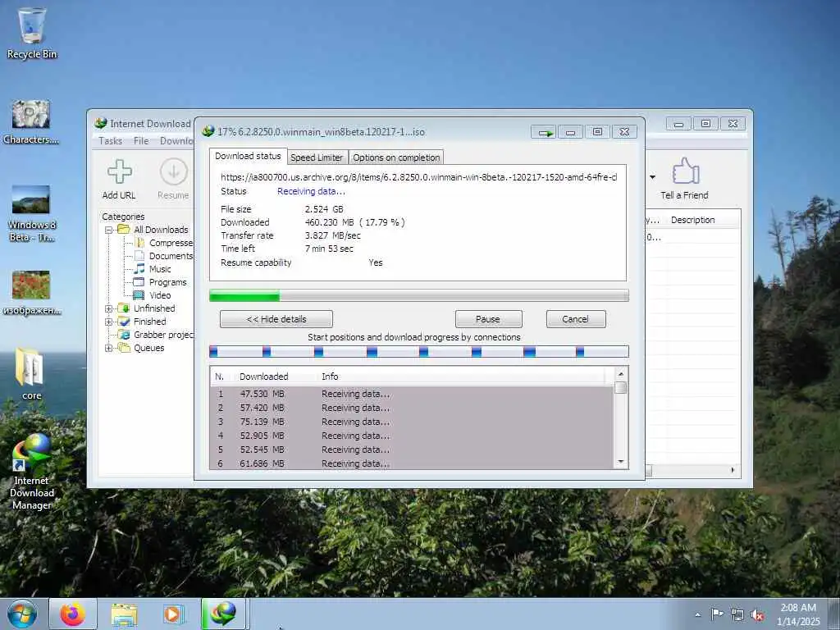This screenshot has width=840, height=630.
Task: Click the Action Center flag tray icon
Action: point(717,614)
